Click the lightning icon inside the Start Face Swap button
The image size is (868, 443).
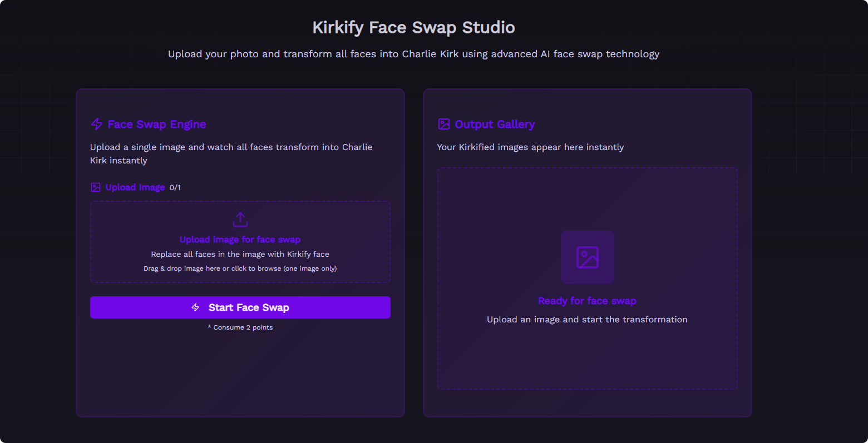195,307
